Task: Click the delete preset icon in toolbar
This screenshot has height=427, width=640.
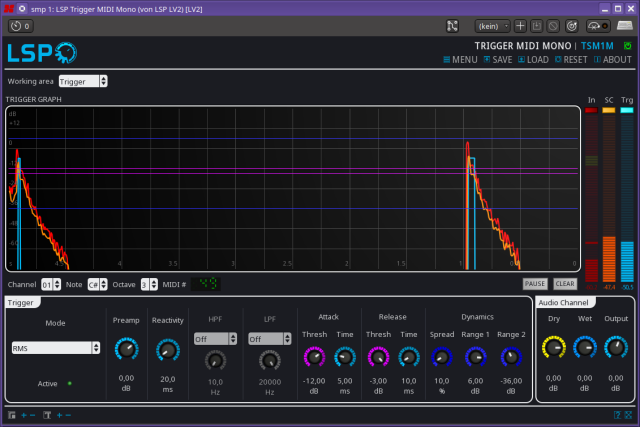Action: point(553,25)
